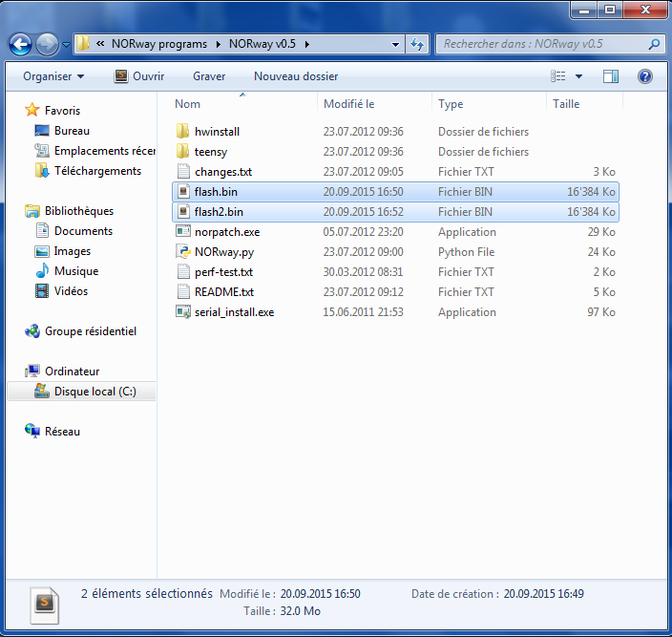The height and width of the screenshot is (637, 672).
Task: Select the teensy folder icon
Action: [x=183, y=151]
